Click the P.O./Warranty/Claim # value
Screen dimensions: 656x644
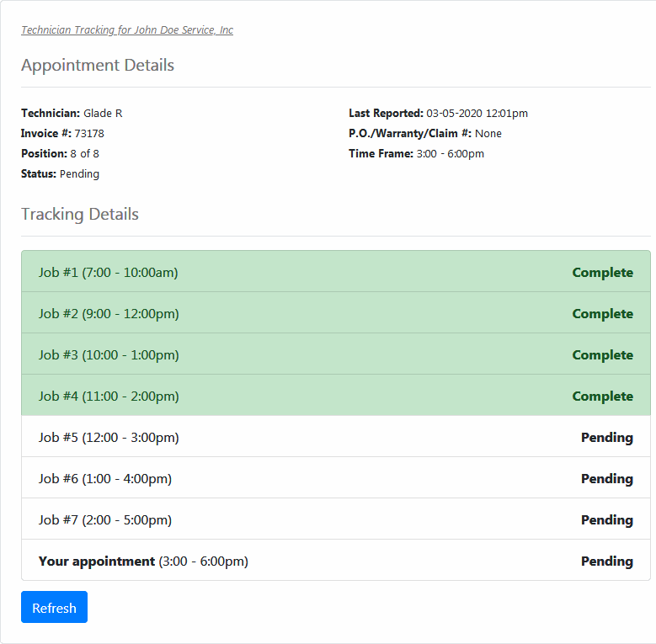point(488,134)
